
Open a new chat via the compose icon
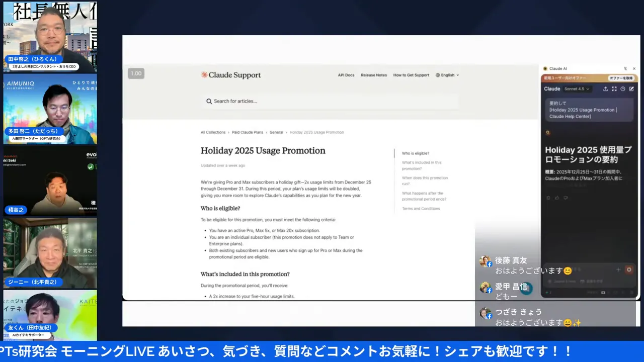coord(631,88)
